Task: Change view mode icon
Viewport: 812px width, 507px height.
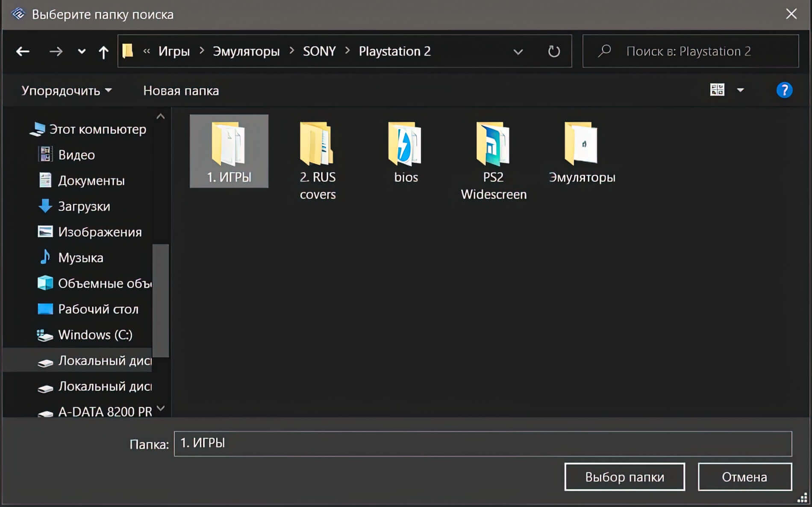Action: [x=717, y=90]
